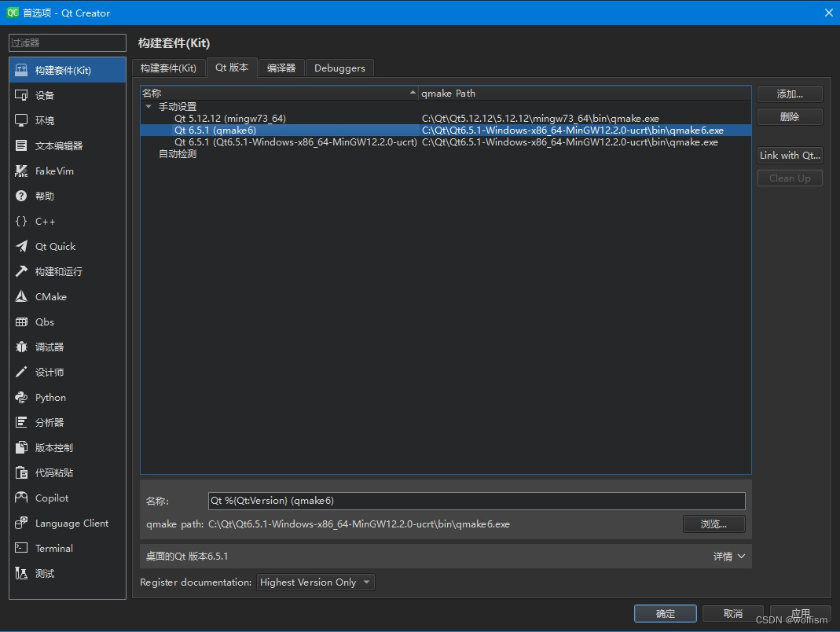This screenshot has width=840, height=632.
Task: Open the CMake triangle icon
Action: pos(21,296)
